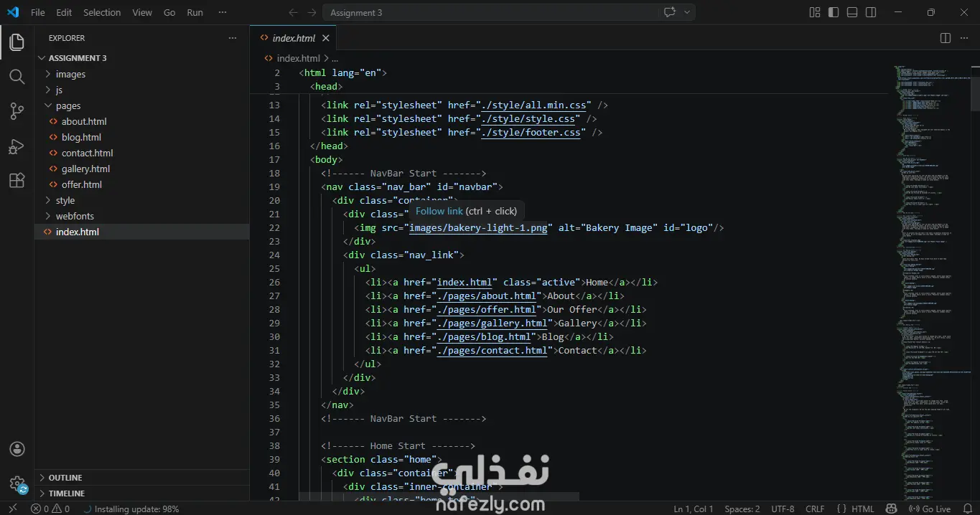980x515 pixels.
Task: Open Explorer Views and More Actions ellipsis
Action: coord(232,38)
